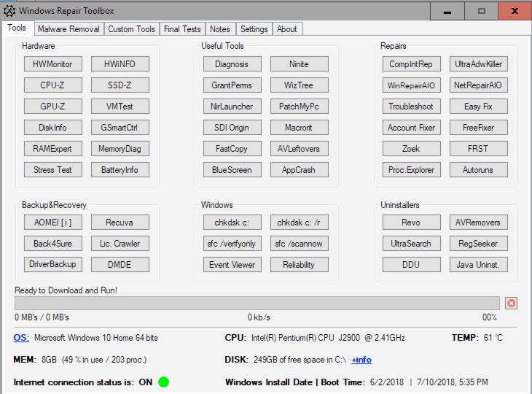532x394 pixels.
Task: Launch GSmartCtrl
Action: pyautogui.click(x=120, y=128)
